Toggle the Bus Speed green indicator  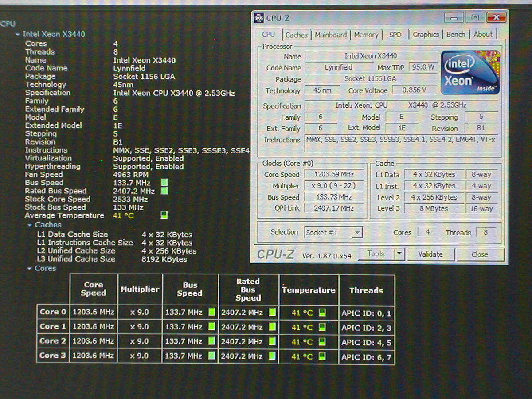164,183
